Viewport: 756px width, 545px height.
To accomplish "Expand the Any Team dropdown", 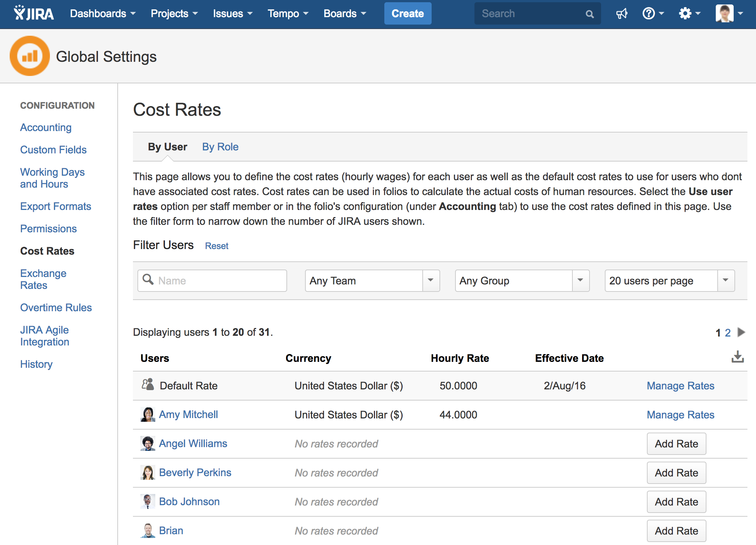I will click(x=431, y=280).
